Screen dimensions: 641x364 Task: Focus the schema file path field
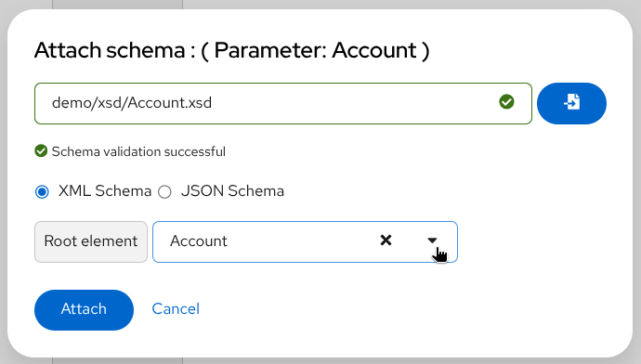[283, 103]
